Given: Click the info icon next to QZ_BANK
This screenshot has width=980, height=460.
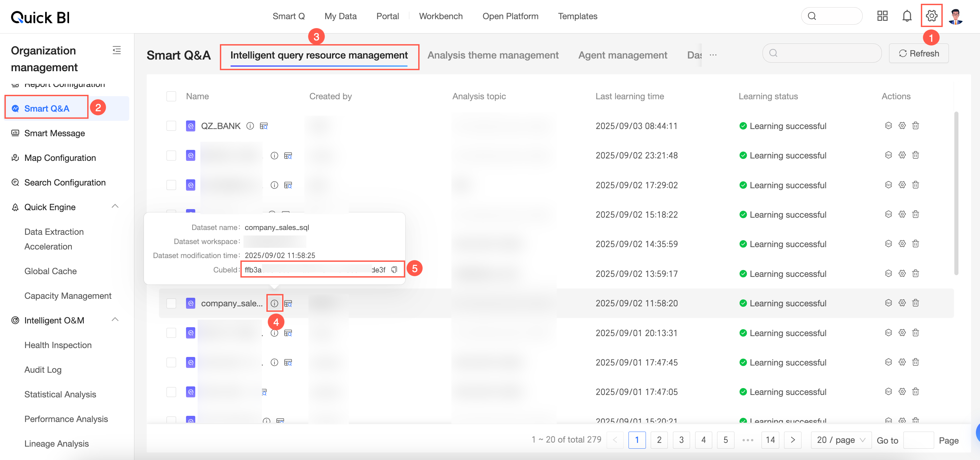Looking at the screenshot, I should [x=250, y=126].
